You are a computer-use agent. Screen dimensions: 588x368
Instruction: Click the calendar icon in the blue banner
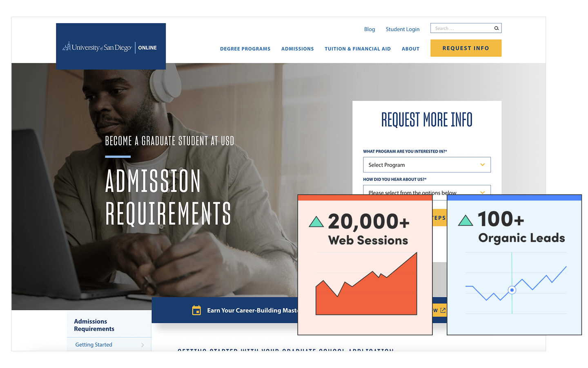[196, 310]
